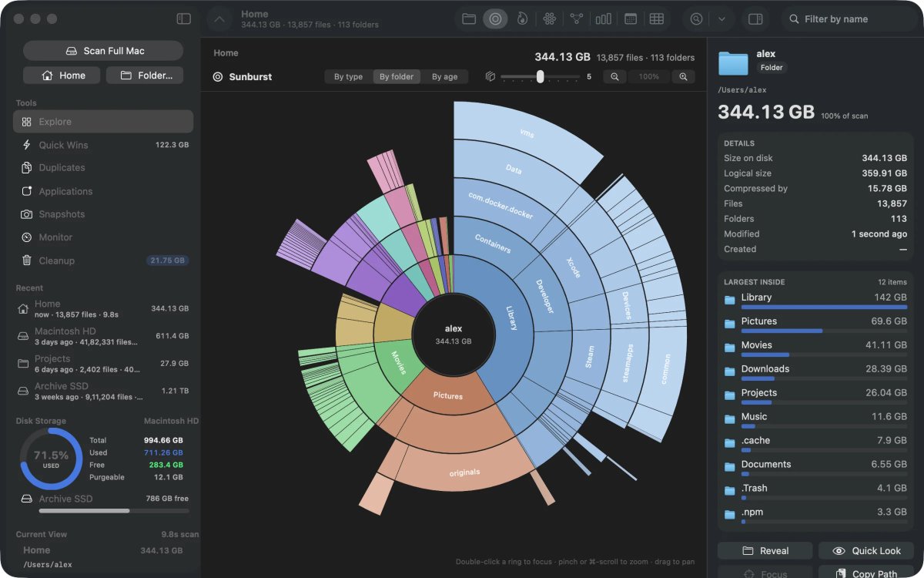Select the flower-shaped cluster view icon
The image size is (924, 578).
pyautogui.click(x=549, y=18)
